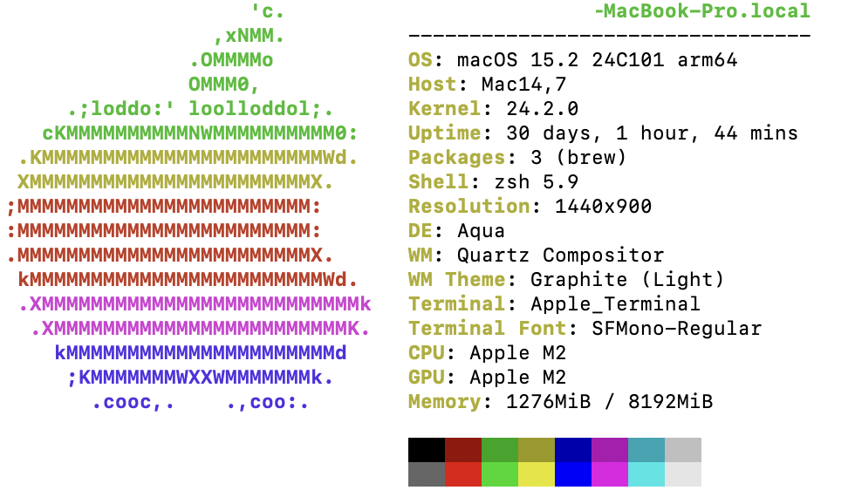Screen dimensions: 855x504
Task: Click the bright yellow color block
Action: point(537,474)
